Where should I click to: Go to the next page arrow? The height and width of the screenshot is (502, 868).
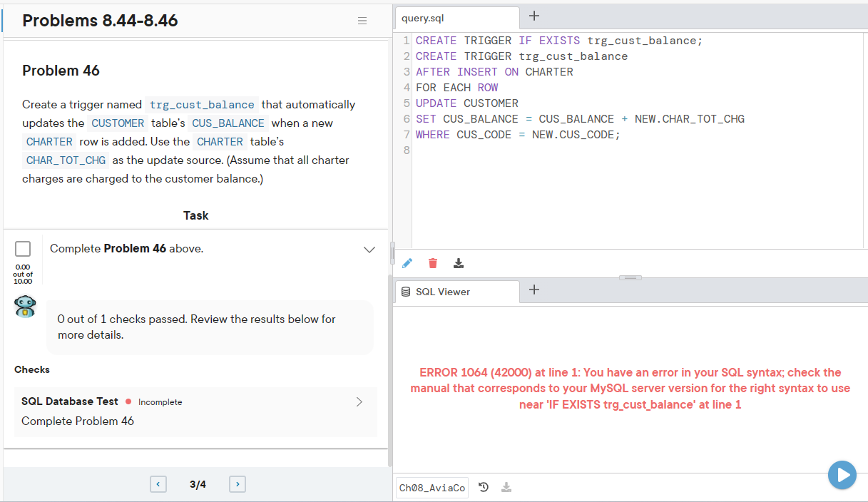(238, 485)
